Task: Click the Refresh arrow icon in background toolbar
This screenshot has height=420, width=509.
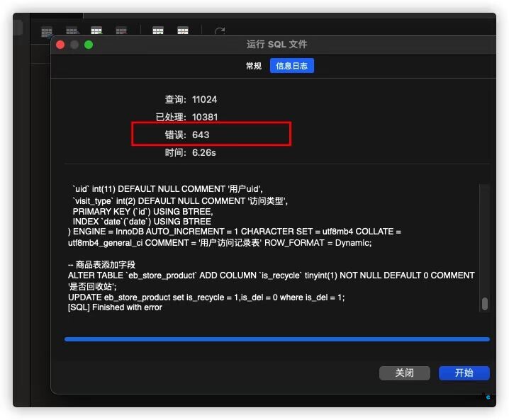Action: coord(220,30)
